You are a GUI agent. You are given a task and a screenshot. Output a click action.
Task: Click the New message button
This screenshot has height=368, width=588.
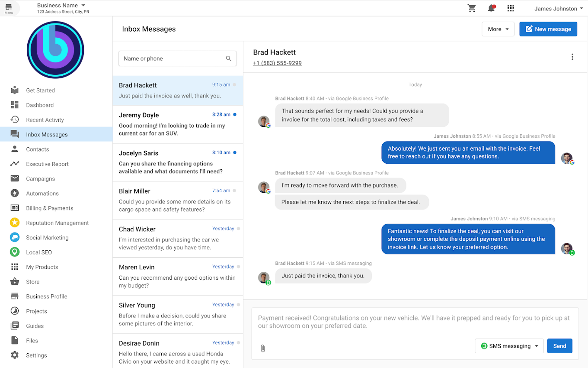click(x=548, y=29)
